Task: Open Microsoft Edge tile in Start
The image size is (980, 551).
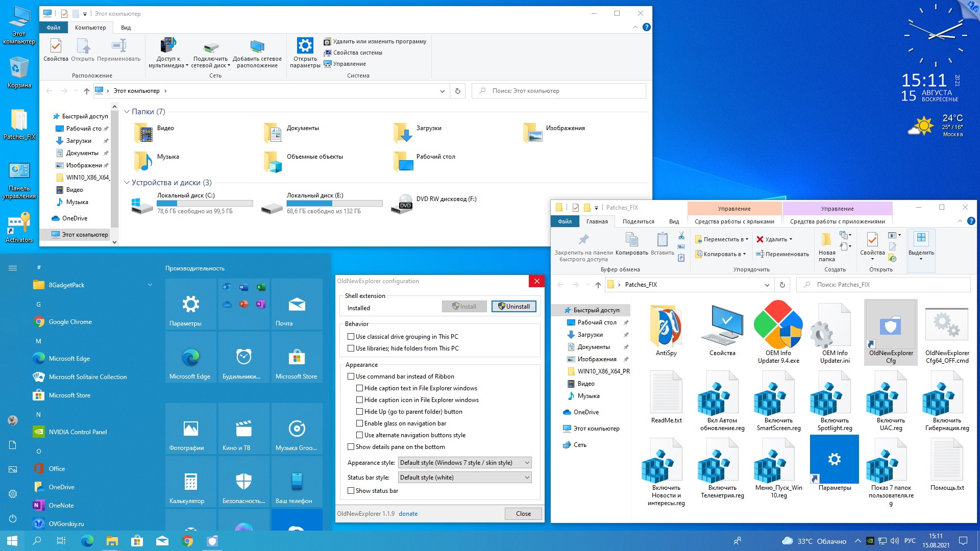Action: [x=191, y=358]
